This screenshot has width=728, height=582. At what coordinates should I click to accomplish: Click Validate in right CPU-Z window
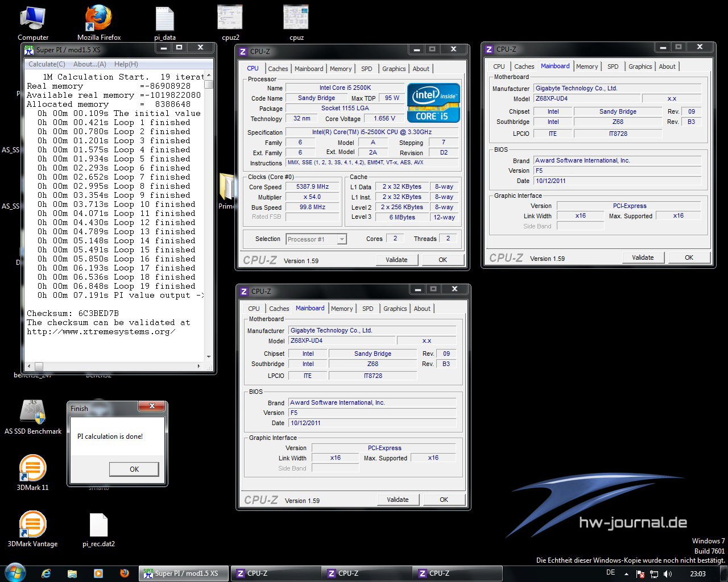pos(643,257)
